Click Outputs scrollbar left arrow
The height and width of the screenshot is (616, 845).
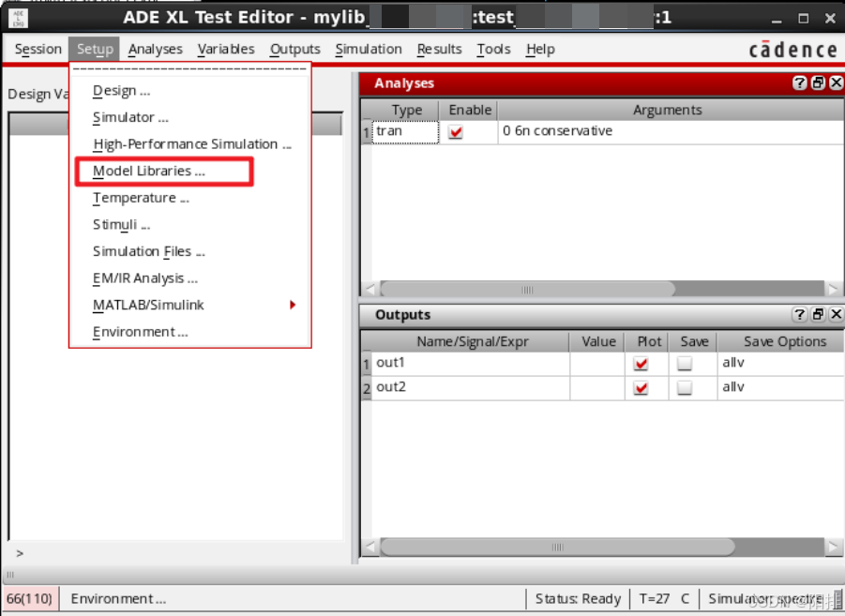pos(370,547)
